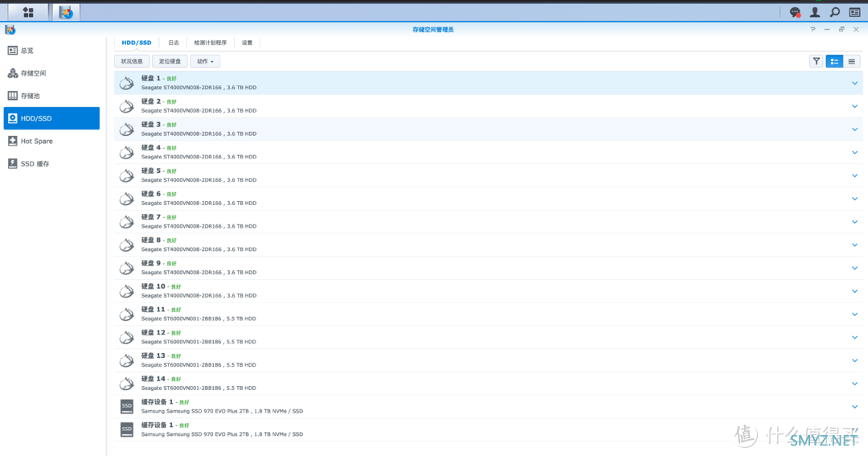Open the DSM main menu grid icon

click(27, 12)
